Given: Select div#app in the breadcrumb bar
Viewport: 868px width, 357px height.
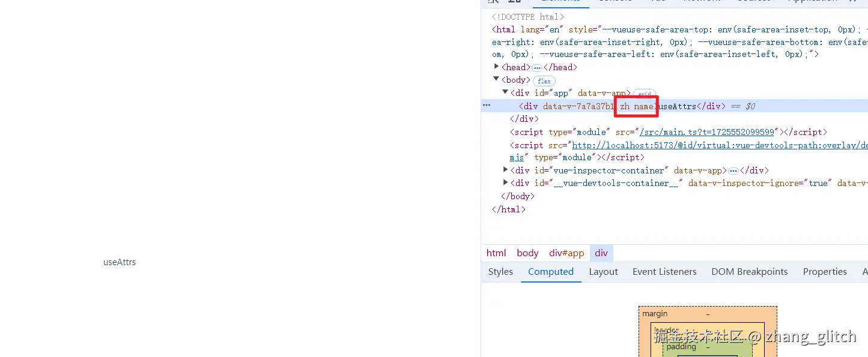Looking at the screenshot, I should coord(566,253).
